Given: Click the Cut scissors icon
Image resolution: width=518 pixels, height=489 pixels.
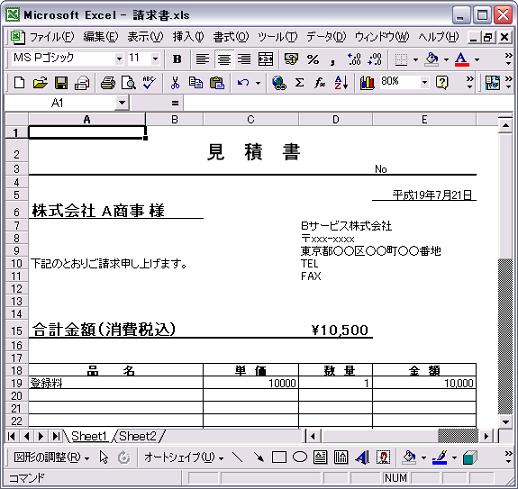Looking at the screenshot, I should [x=175, y=83].
